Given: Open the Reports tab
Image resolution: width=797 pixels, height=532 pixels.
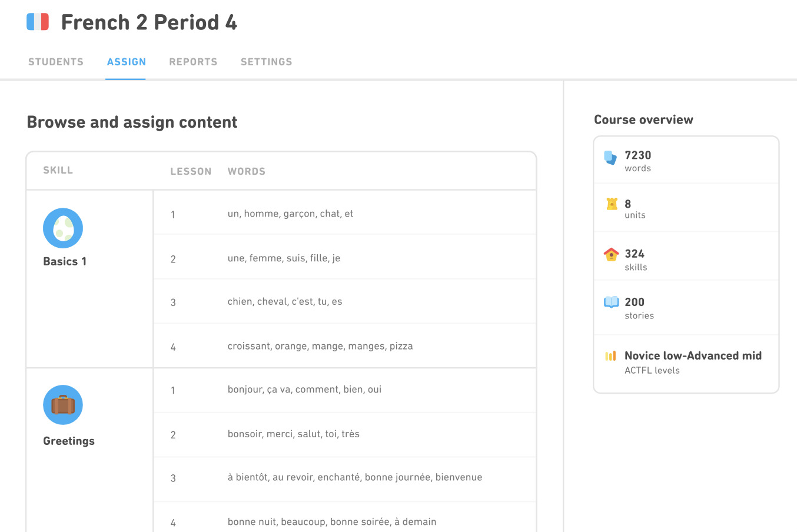Looking at the screenshot, I should (193, 62).
